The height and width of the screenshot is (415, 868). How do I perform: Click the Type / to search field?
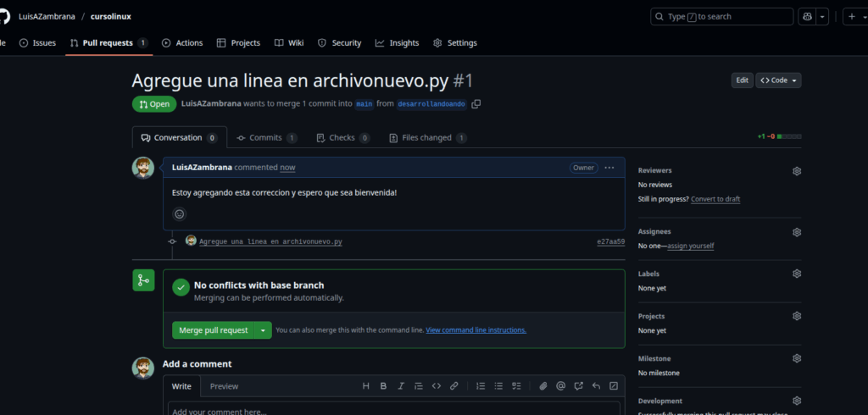[x=721, y=17]
